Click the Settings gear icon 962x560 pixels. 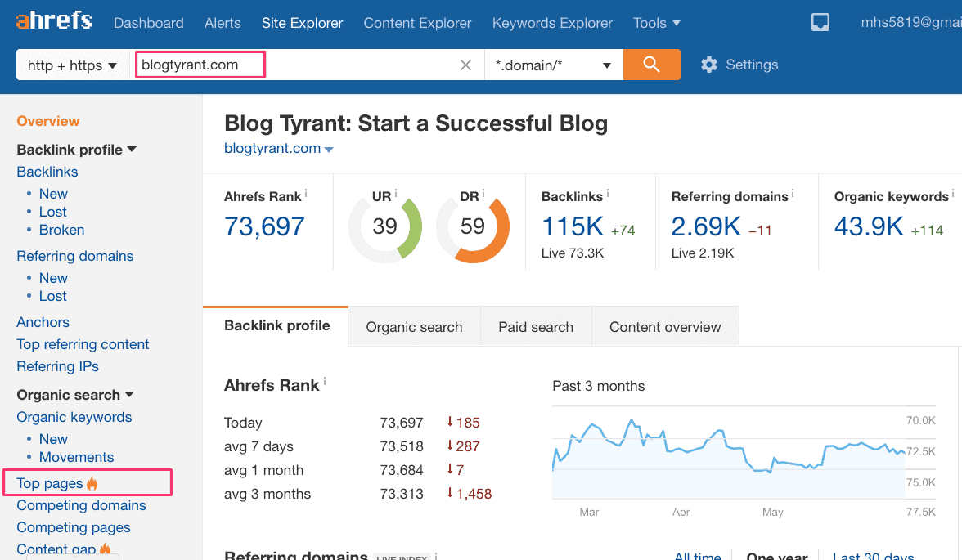tap(709, 65)
